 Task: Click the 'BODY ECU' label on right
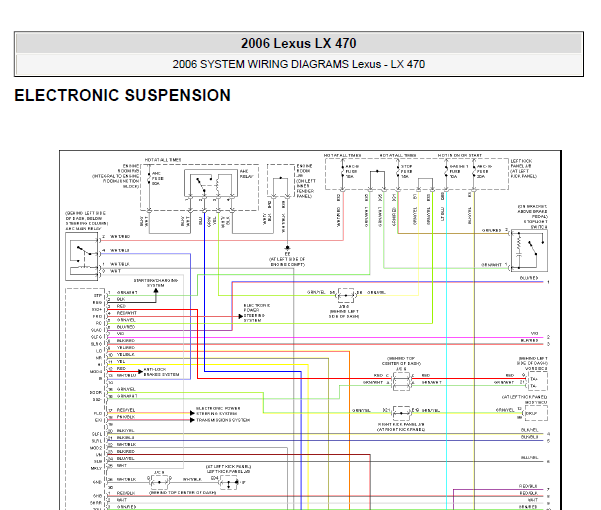tap(536, 403)
